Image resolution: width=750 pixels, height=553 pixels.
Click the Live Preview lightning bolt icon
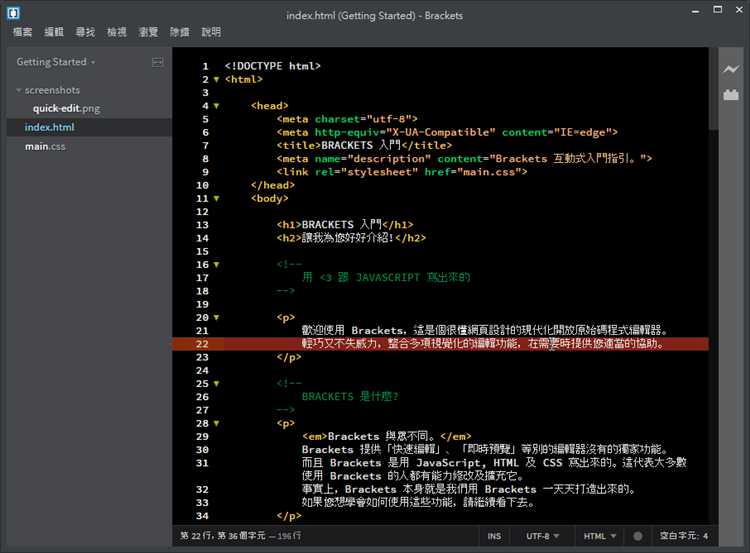[x=731, y=70]
